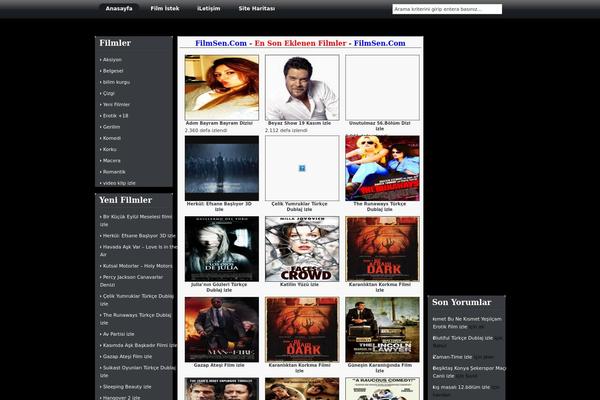Viewport: 600px width, 400px height.
Task: Click the search field at the top
Action: (447, 9)
